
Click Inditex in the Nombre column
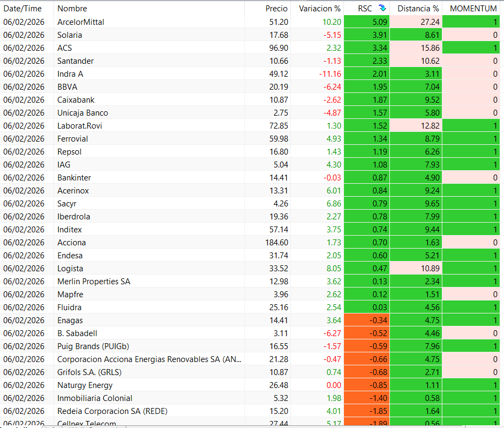click(69, 230)
